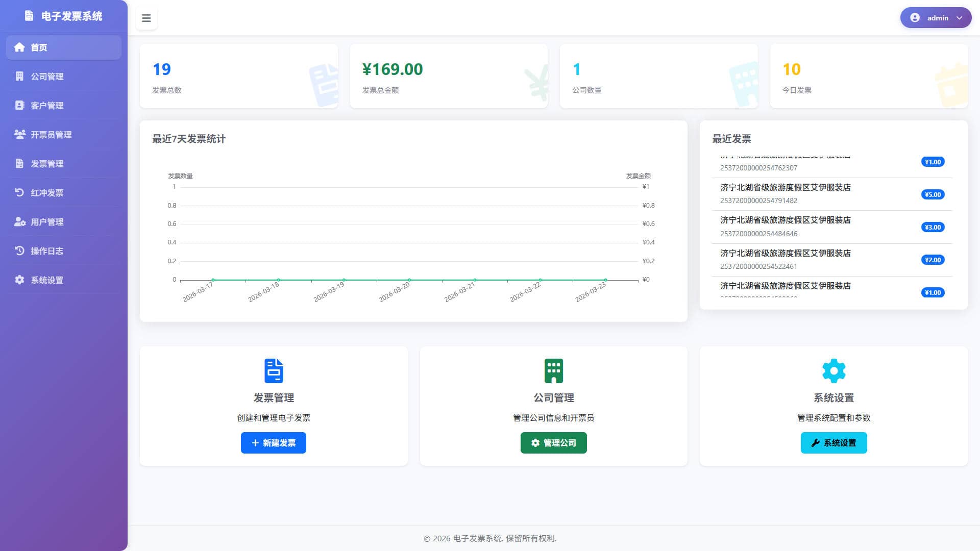The height and width of the screenshot is (551, 980).
Task: Click the 客户管理 customer icon in sidebar
Action: click(x=20, y=105)
